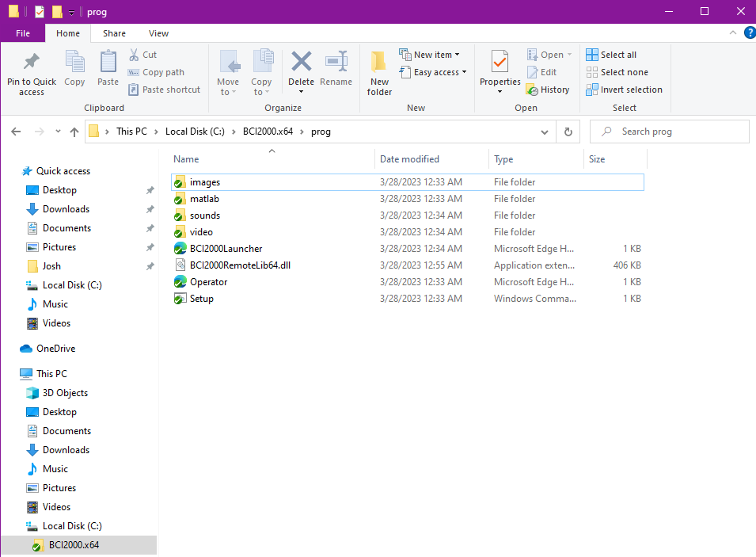Click Select all
Viewport: 756px width, 557px height.
(611, 55)
